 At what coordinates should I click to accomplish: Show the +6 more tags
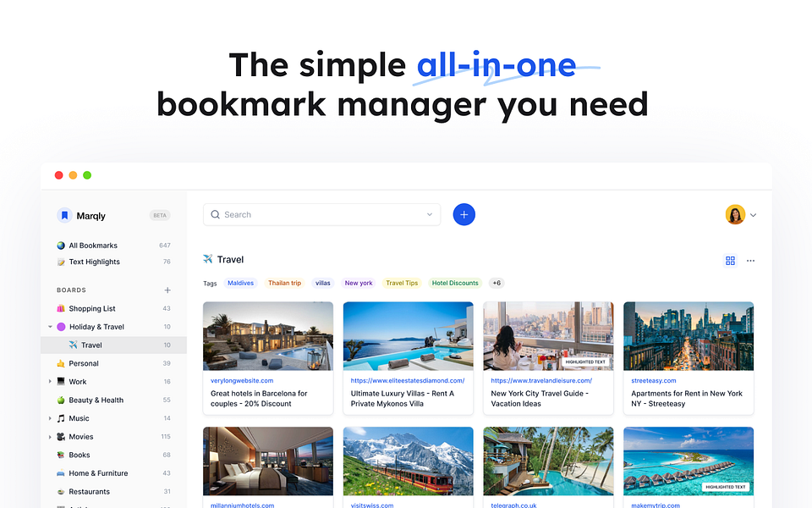tap(497, 283)
